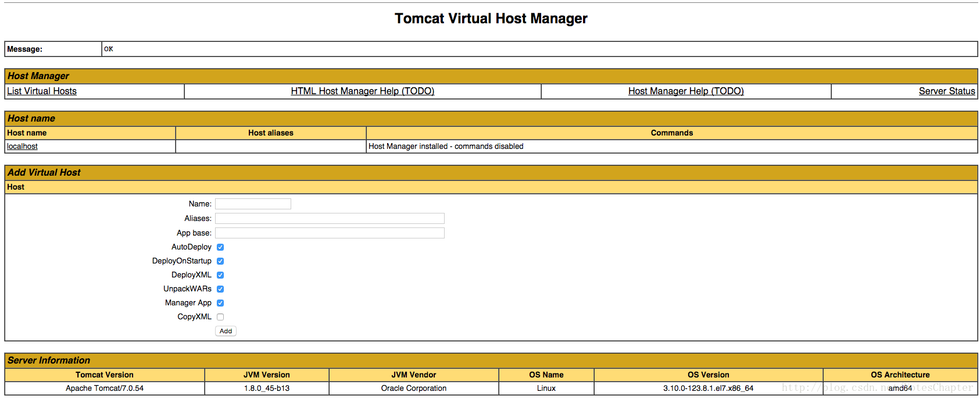Click the App base input field
Screen dimensions: 980x399
(x=330, y=233)
